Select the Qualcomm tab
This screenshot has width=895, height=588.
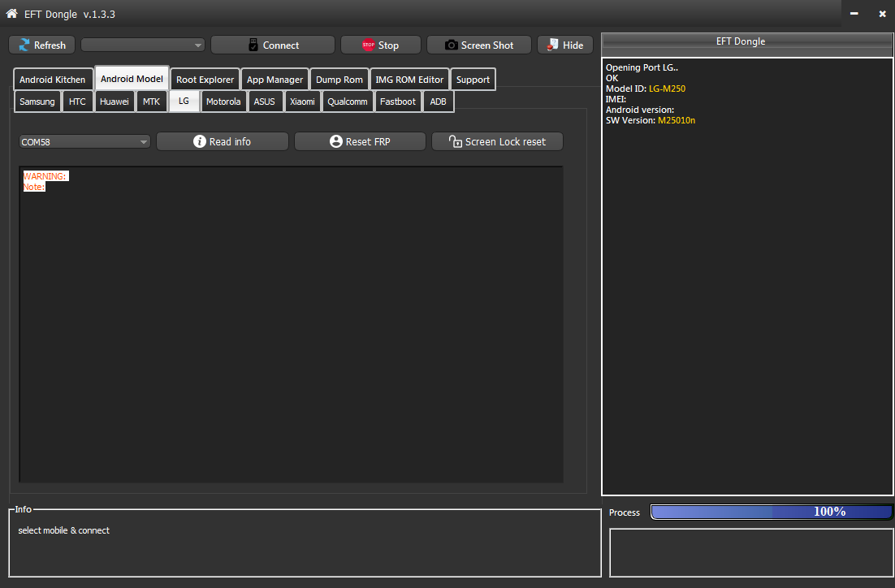pos(347,102)
